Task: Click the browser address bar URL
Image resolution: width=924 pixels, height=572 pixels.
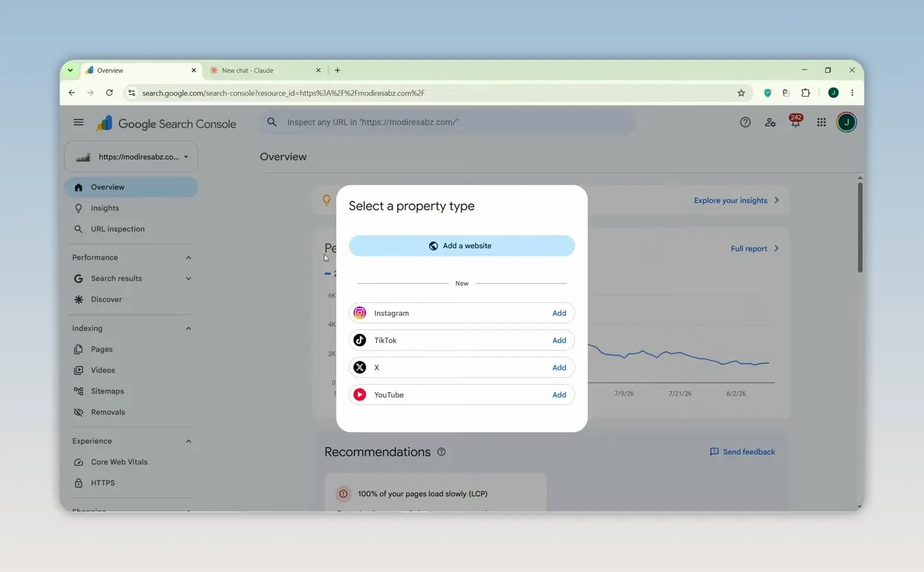Action: pyautogui.click(x=283, y=93)
